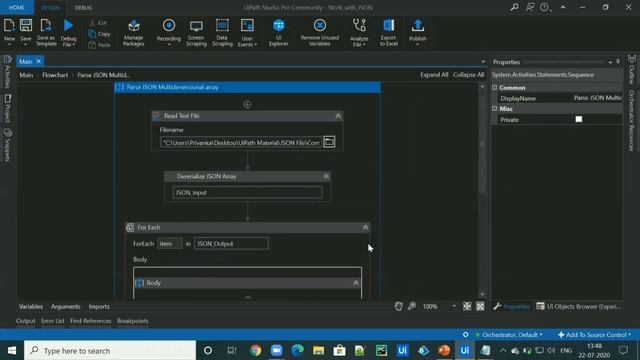Click Collapse All in designer
Image resolution: width=640 pixels, height=360 pixels.
click(x=469, y=75)
